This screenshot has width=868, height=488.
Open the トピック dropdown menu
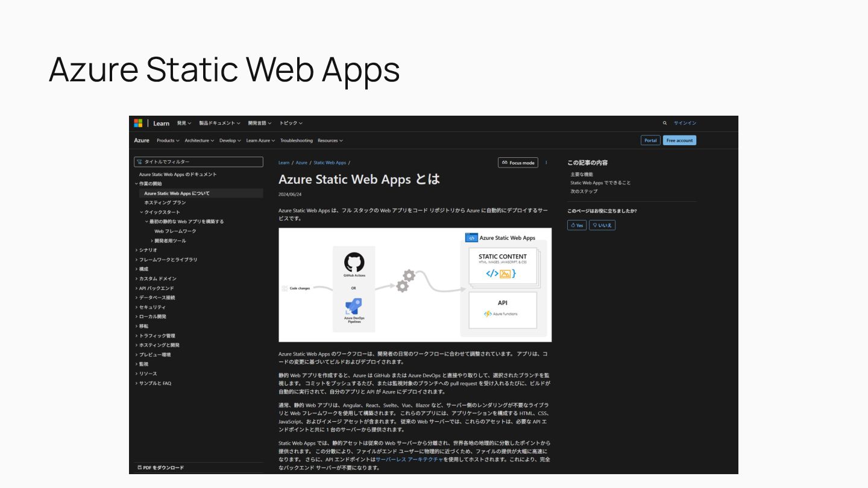(x=291, y=123)
